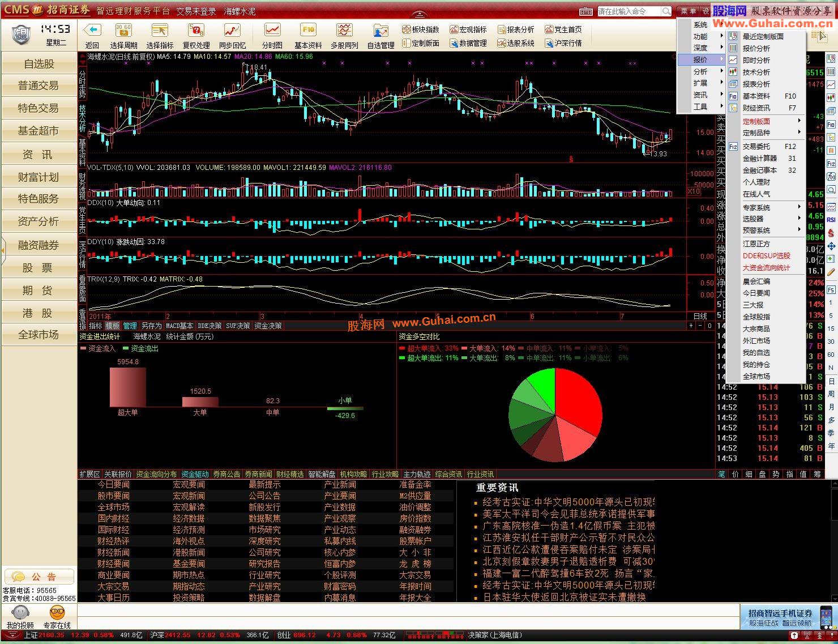The height and width of the screenshot is (644, 838).
Task: Click 同步回忆 toolbar icon
Action: [233, 31]
